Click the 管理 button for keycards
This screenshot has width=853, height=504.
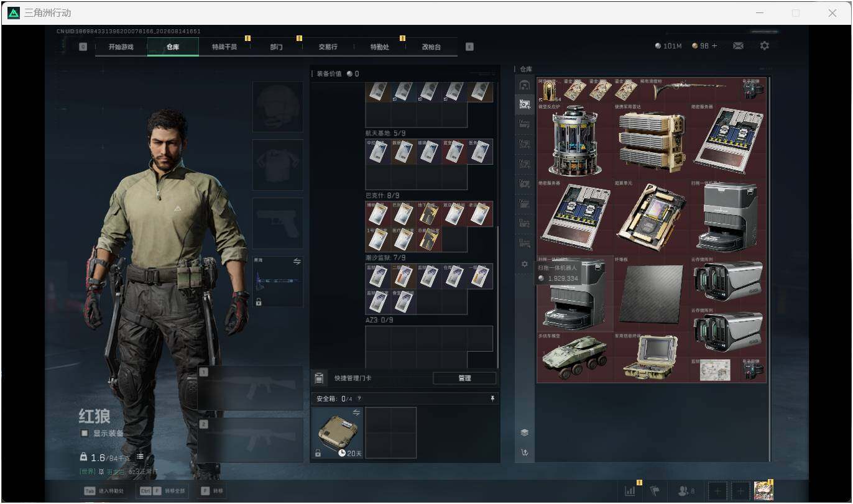click(x=464, y=378)
